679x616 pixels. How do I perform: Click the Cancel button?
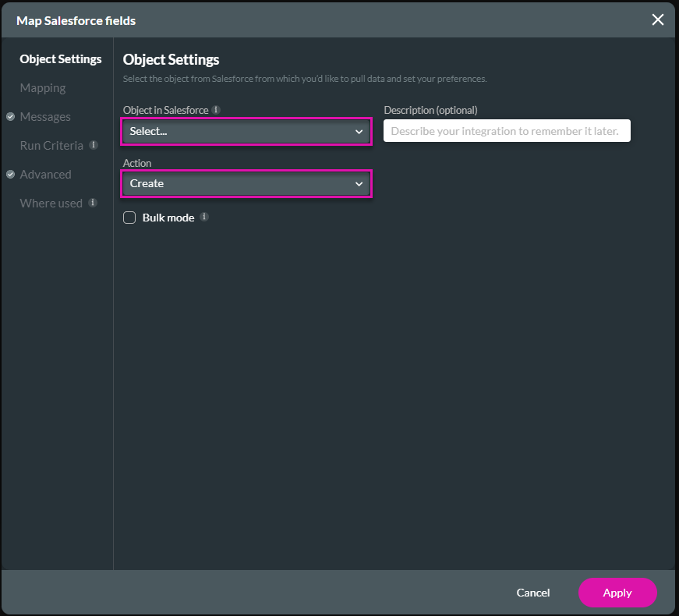click(x=533, y=593)
